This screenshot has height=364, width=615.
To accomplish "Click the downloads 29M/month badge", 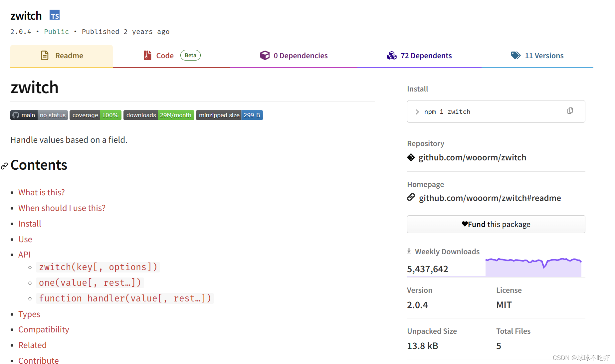I will pos(159,115).
